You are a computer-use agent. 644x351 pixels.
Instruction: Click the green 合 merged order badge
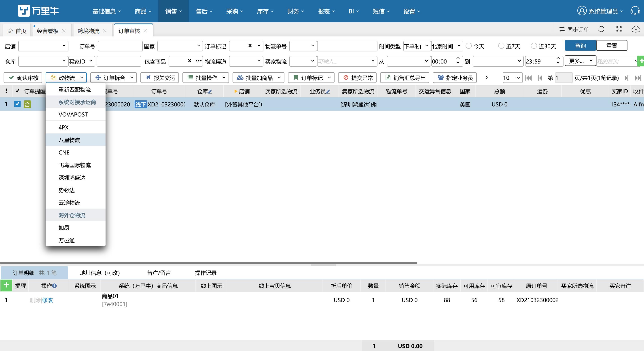click(x=27, y=104)
